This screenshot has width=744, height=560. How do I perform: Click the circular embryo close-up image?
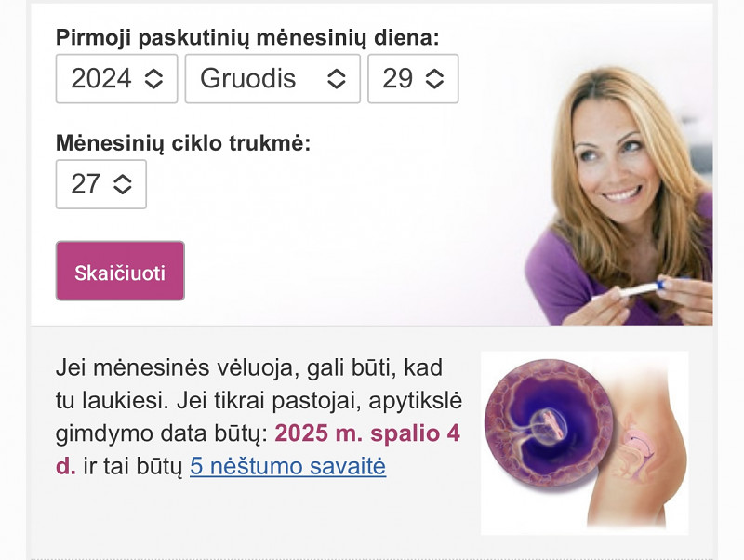pos(550,423)
